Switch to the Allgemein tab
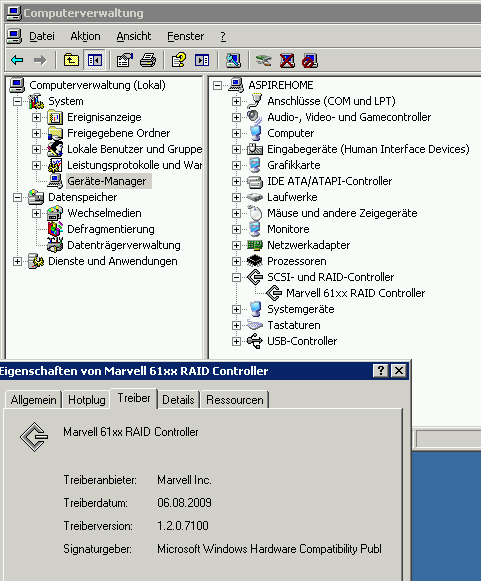This screenshot has width=481, height=581. click(33, 400)
